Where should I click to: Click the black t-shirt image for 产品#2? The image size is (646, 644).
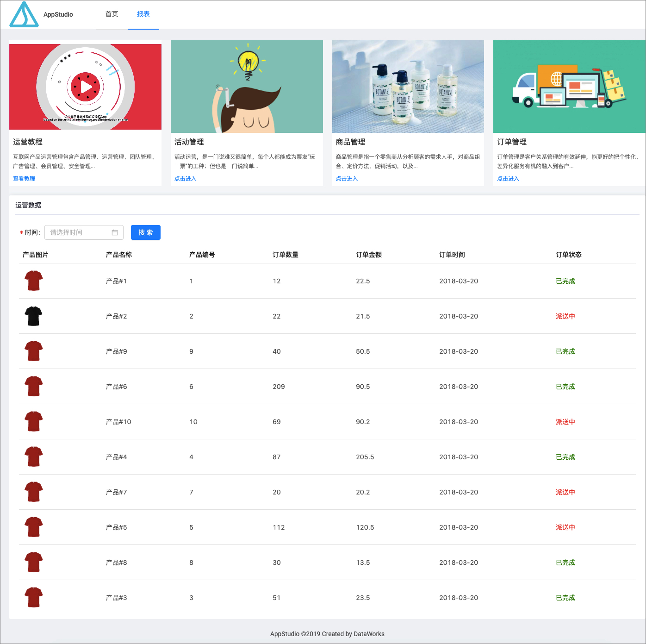33,316
